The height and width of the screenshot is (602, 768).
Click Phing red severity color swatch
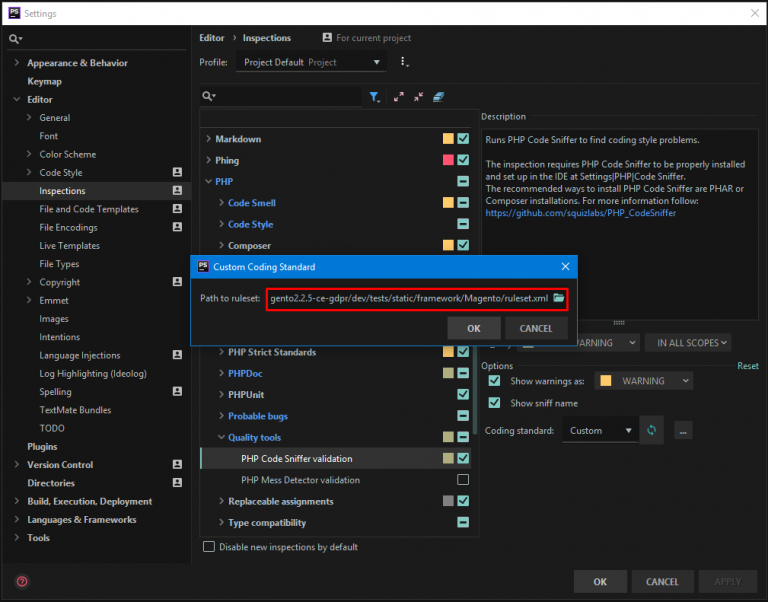click(x=448, y=160)
